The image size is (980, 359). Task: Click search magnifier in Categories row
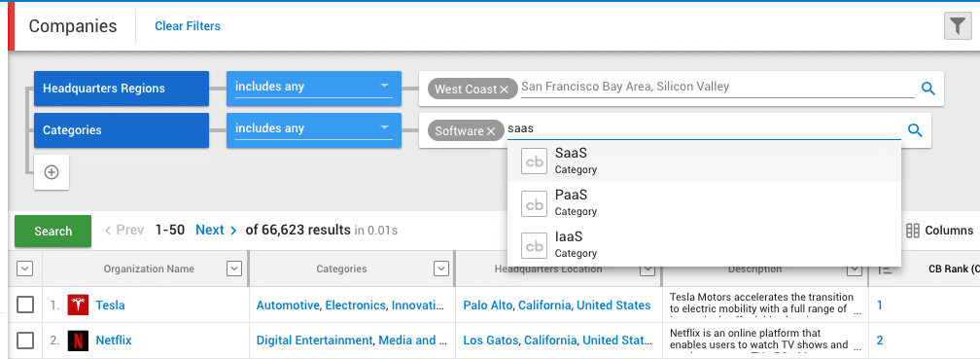[915, 130]
